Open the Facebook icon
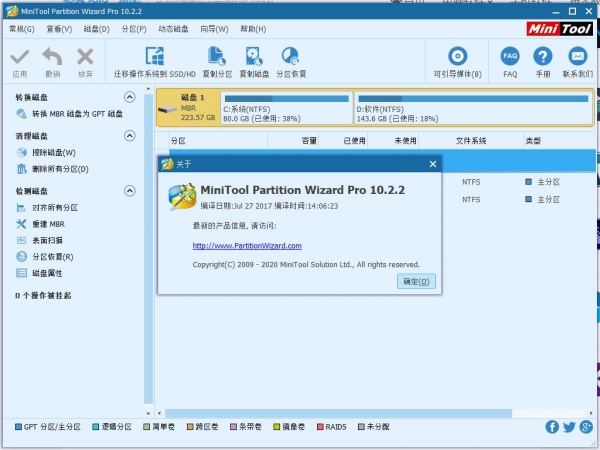Screen dimensions: 600x450 [x=552, y=427]
